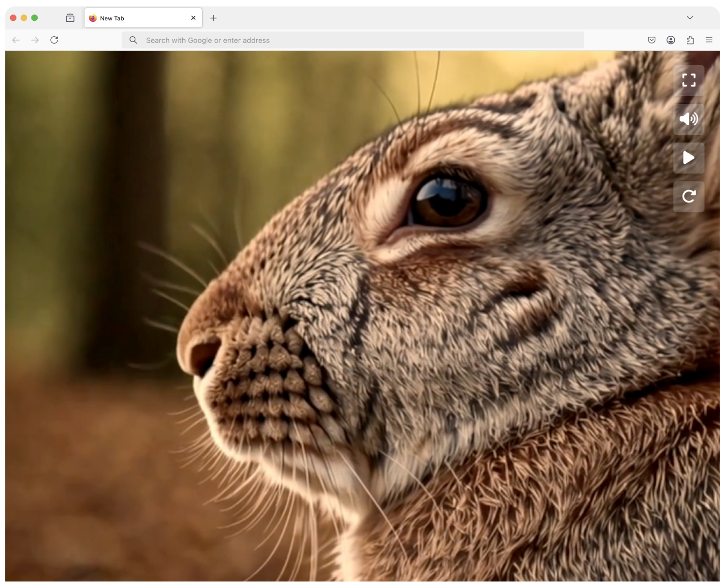The height and width of the screenshot is (588, 725).
Task: Click the red close window button
Action: coord(14,18)
